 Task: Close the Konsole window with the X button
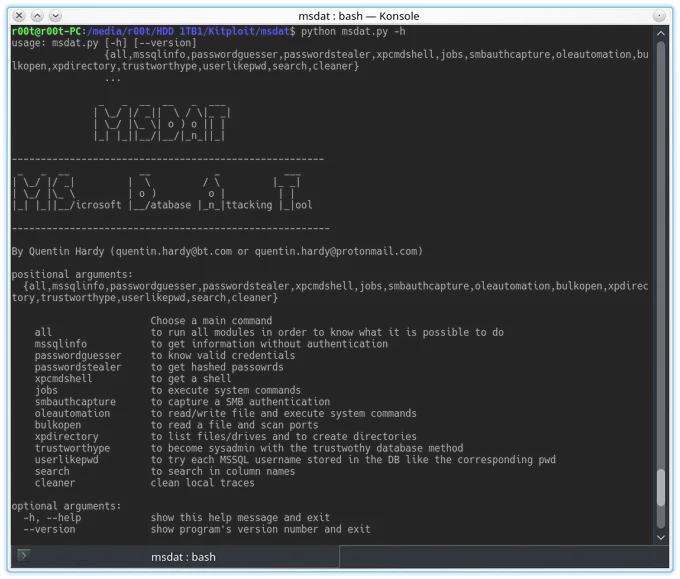click(x=19, y=16)
